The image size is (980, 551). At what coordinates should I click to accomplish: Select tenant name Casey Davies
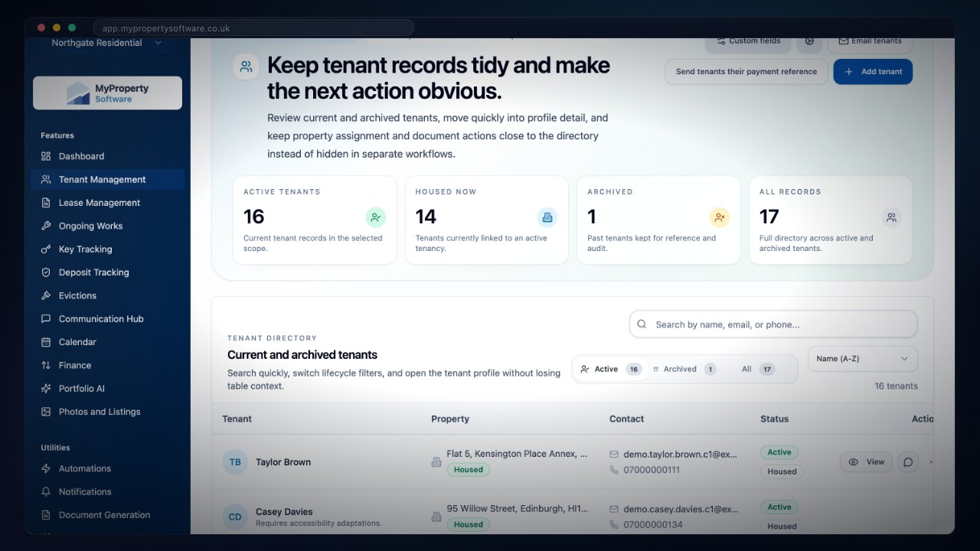click(x=284, y=512)
